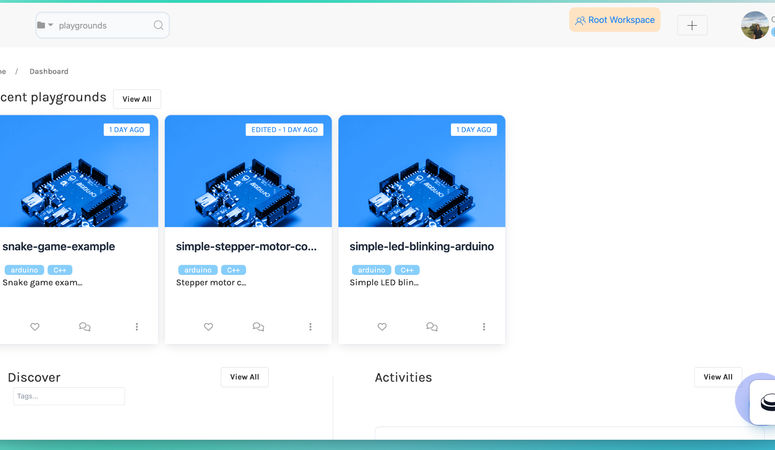775x450 pixels.
Task: Click 'EDITED - 1 DAY AGO' badge
Action: pos(284,130)
